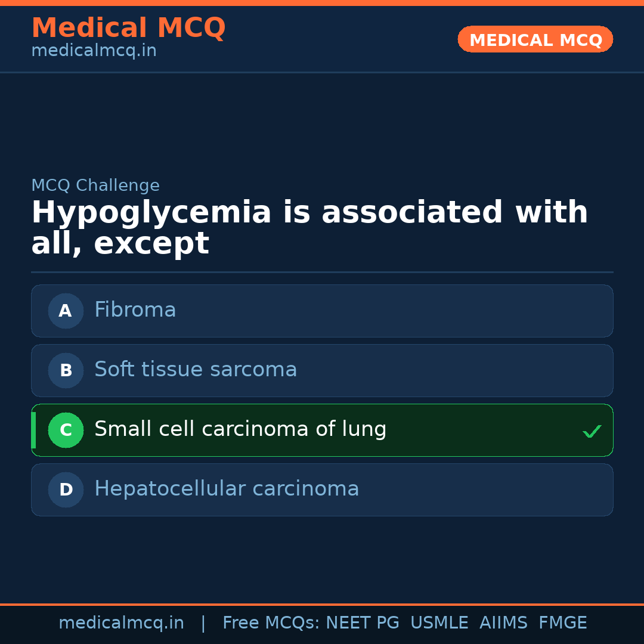
Task: Select the Fibroma answer option
Action: [x=135, y=310]
